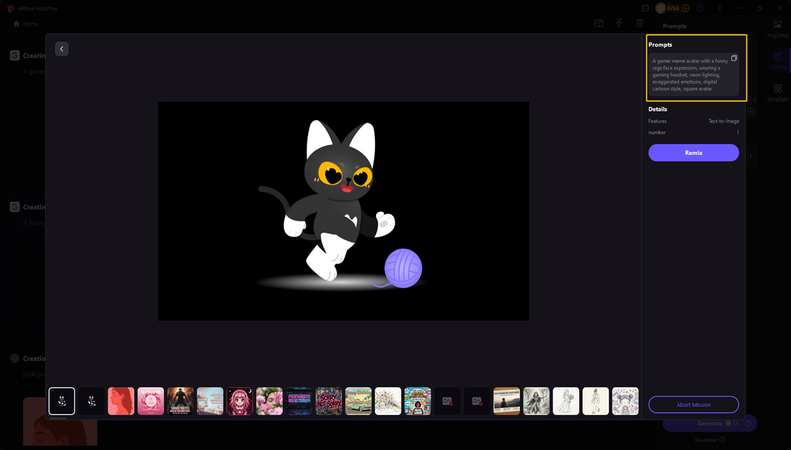Open the bride in gown sketch thumbnail
The height and width of the screenshot is (450, 791).
566,401
